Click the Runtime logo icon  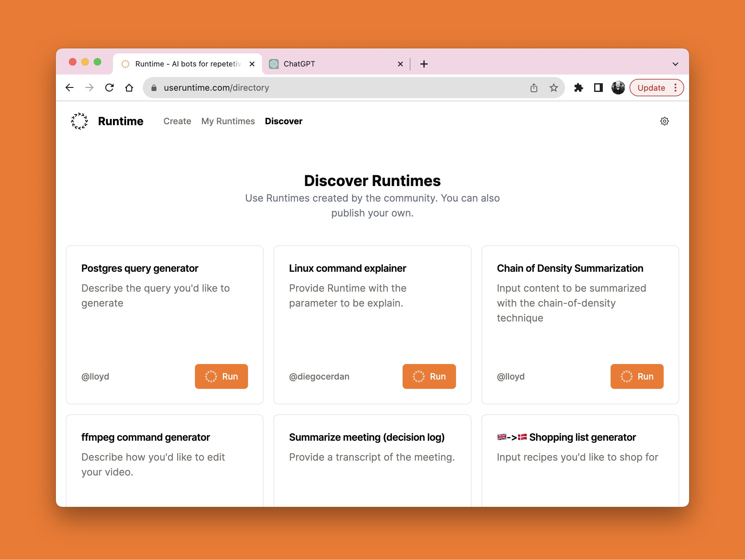(79, 121)
